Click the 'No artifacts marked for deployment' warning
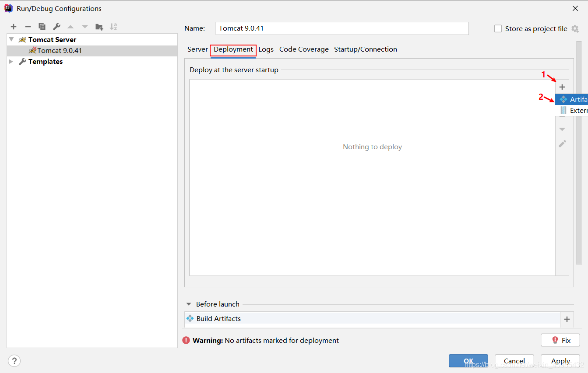 [x=282, y=340]
